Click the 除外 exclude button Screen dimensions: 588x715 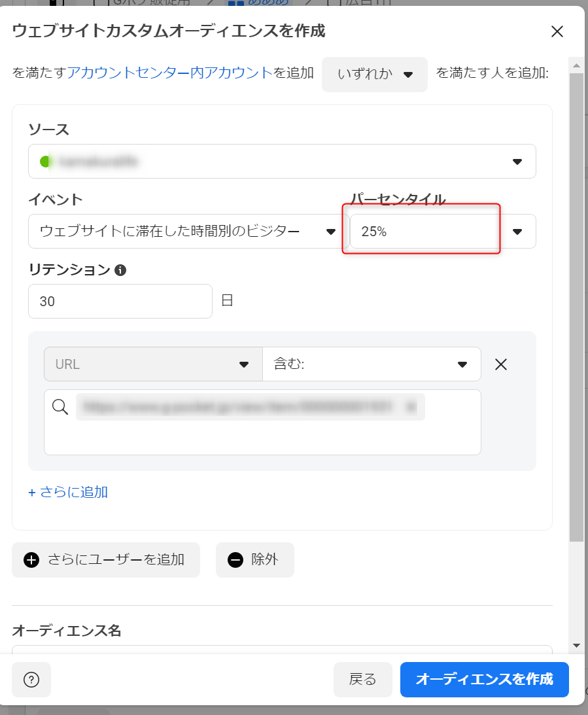(x=254, y=560)
